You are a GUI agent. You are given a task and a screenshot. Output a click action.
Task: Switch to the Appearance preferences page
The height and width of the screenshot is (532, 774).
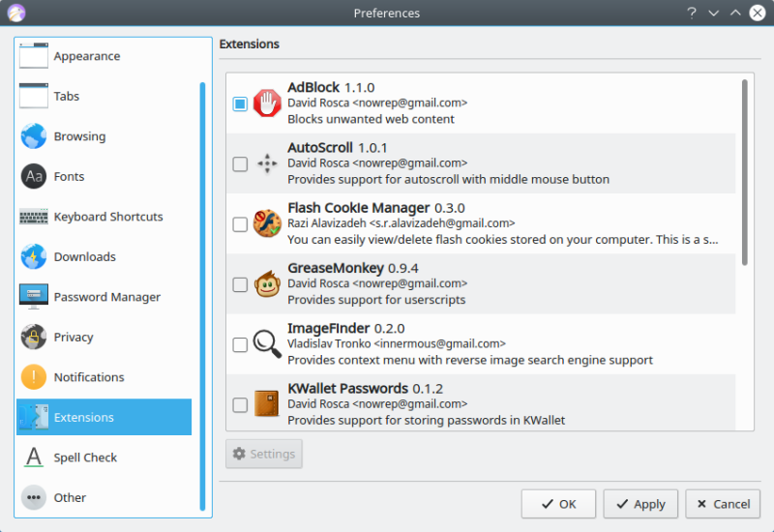pyautogui.click(x=87, y=56)
